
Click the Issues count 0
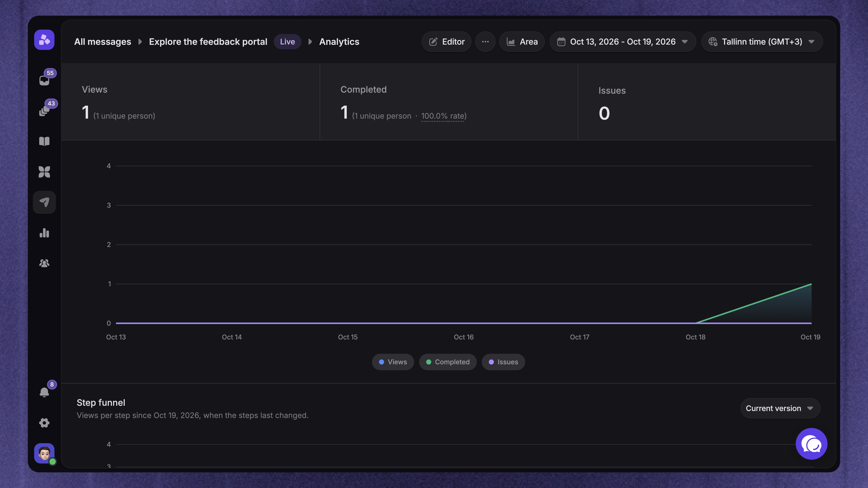click(605, 113)
